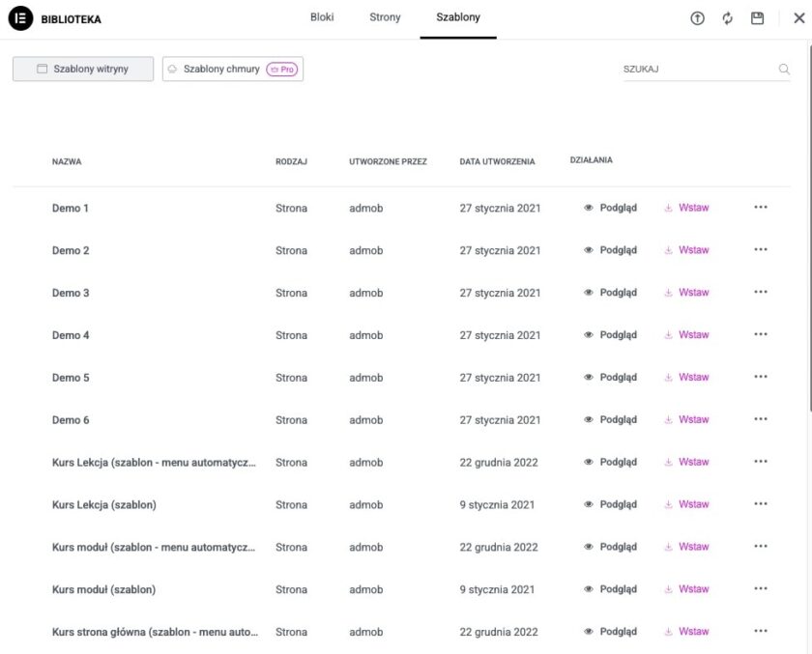Click the search magnifier icon
This screenshot has height=654, width=812.
[x=784, y=69]
